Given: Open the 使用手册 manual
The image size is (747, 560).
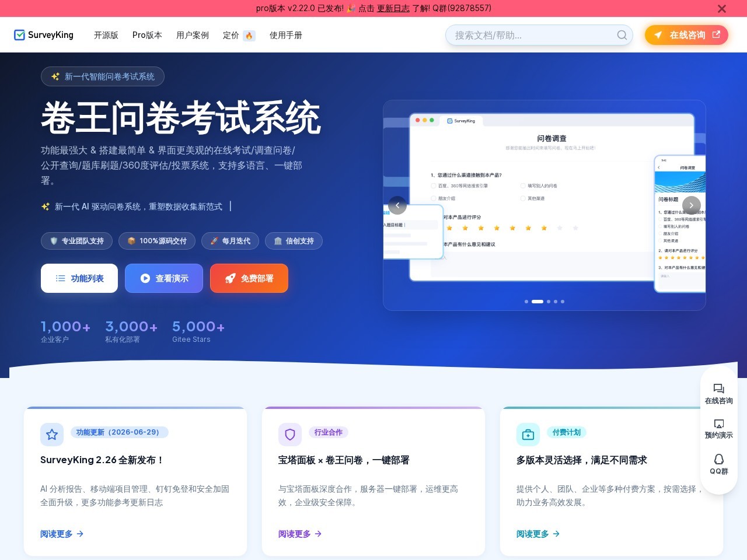Looking at the screenshot, I should point(286,35).
